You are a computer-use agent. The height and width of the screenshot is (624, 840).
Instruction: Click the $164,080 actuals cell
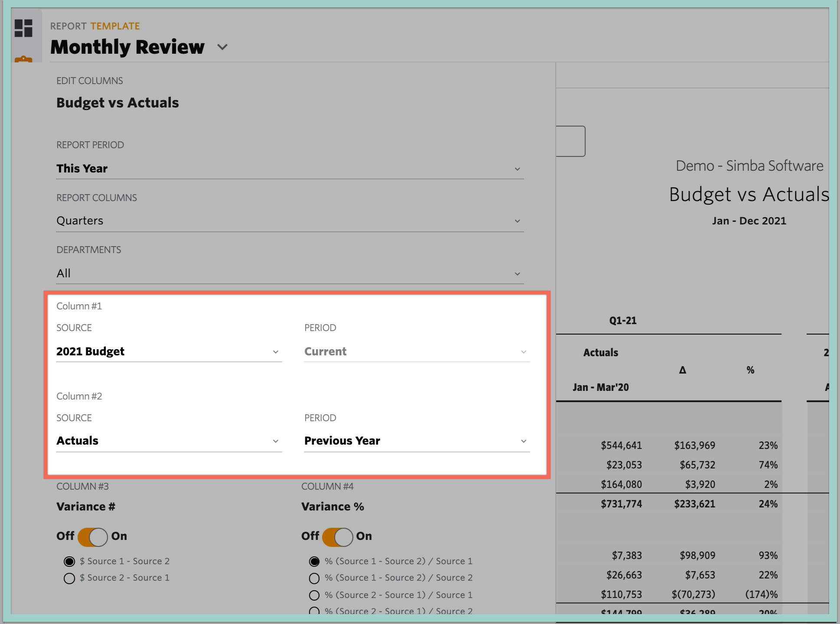coord(621,484)
